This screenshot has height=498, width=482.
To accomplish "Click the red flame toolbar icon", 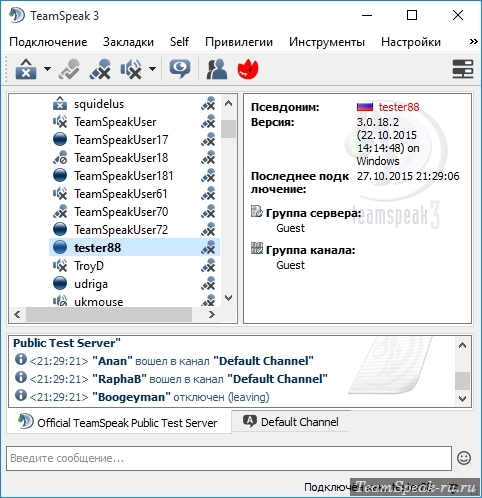I will [248, 69].
